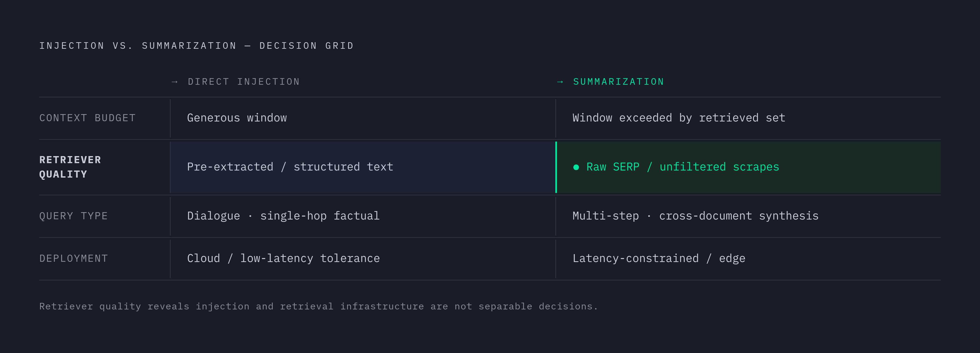The image size is (980, 353).
Task: Click the green arrow before Summarization header
Action: [560, 82]
